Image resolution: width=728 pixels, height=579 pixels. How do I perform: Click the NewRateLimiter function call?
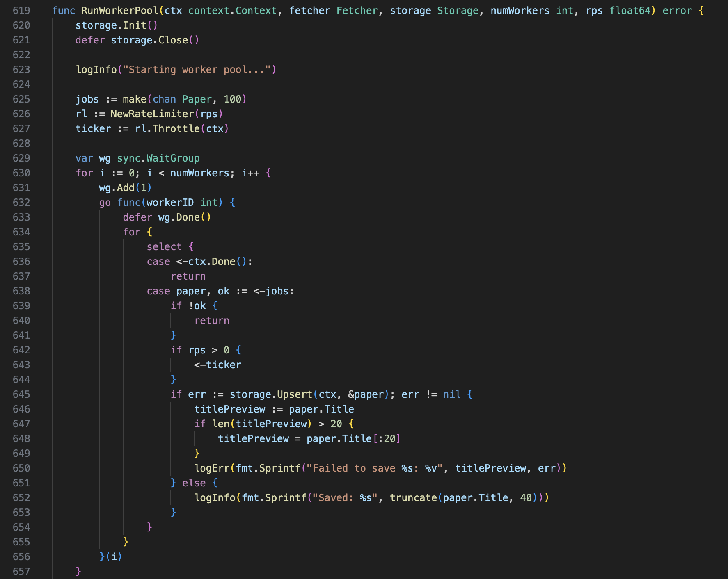point(152,114)
